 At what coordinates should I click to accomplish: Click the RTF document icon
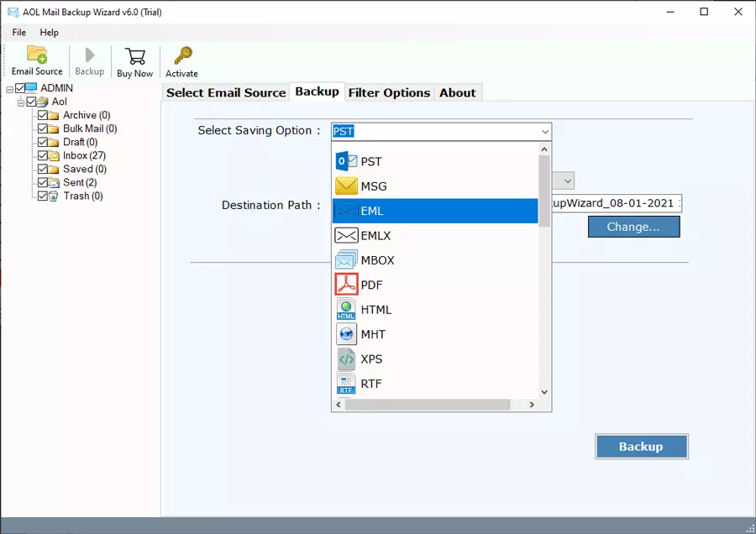coord(346,383)
